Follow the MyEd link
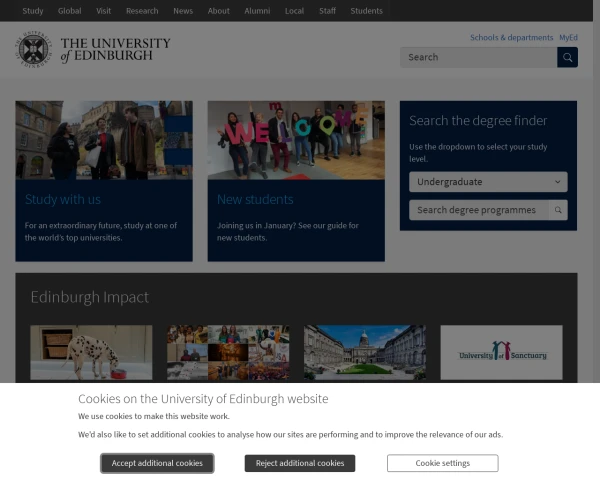Image resolution: width=600 pixels, height=480 pixels. click(x=569, y=38)
